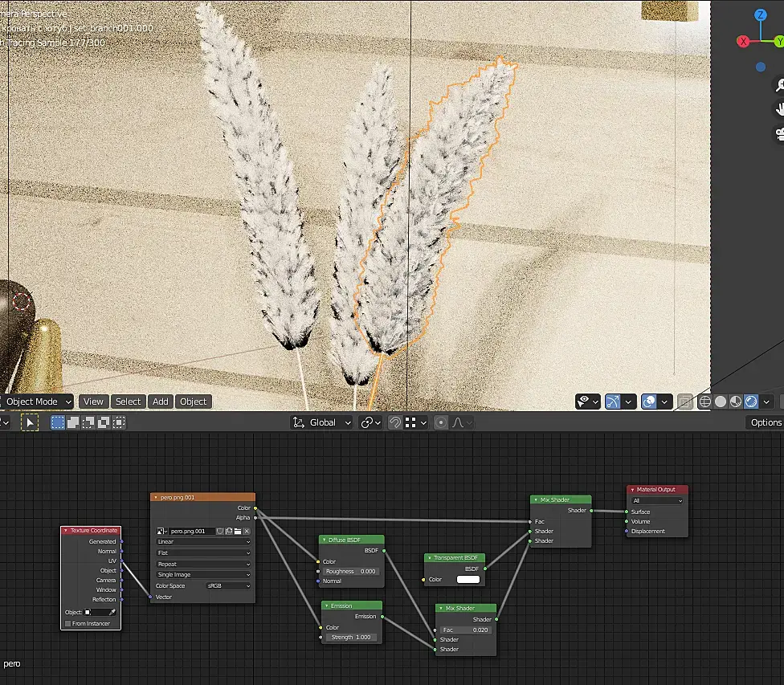
Task: Click the pivot point icon
Action: pyautogui.click(x=366, y=423)
